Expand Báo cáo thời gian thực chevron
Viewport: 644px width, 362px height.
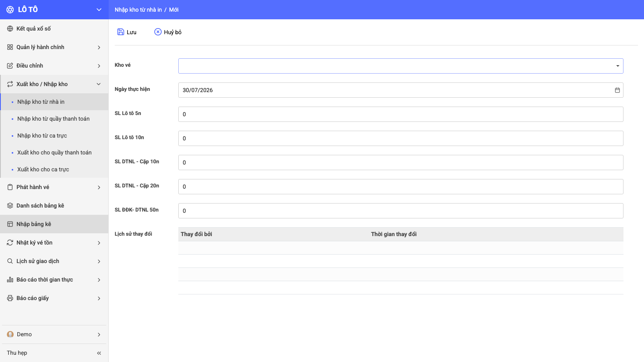pos(99,280)
